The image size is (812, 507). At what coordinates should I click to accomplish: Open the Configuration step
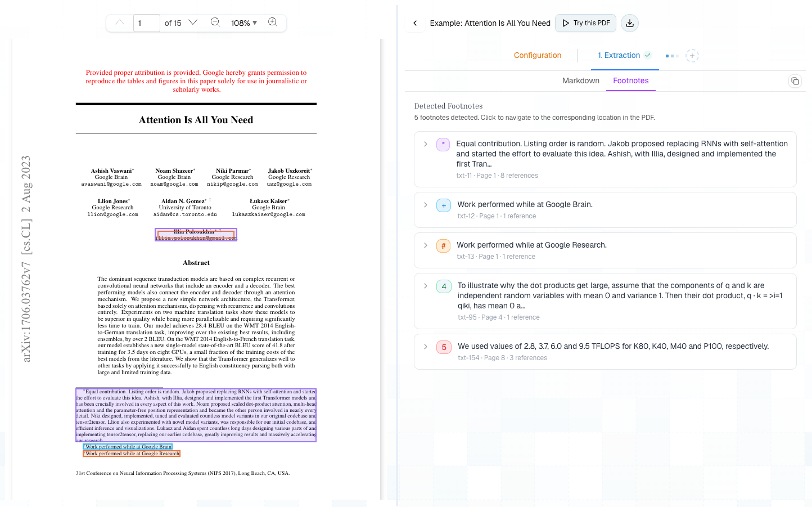pyautogui.click(x=538, y=55)
